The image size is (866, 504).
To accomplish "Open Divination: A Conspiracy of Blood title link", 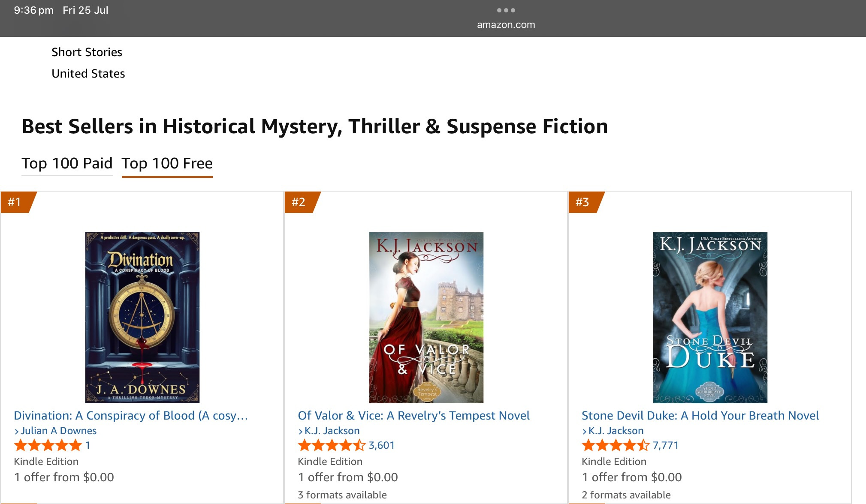I will [x=131, y=416].
